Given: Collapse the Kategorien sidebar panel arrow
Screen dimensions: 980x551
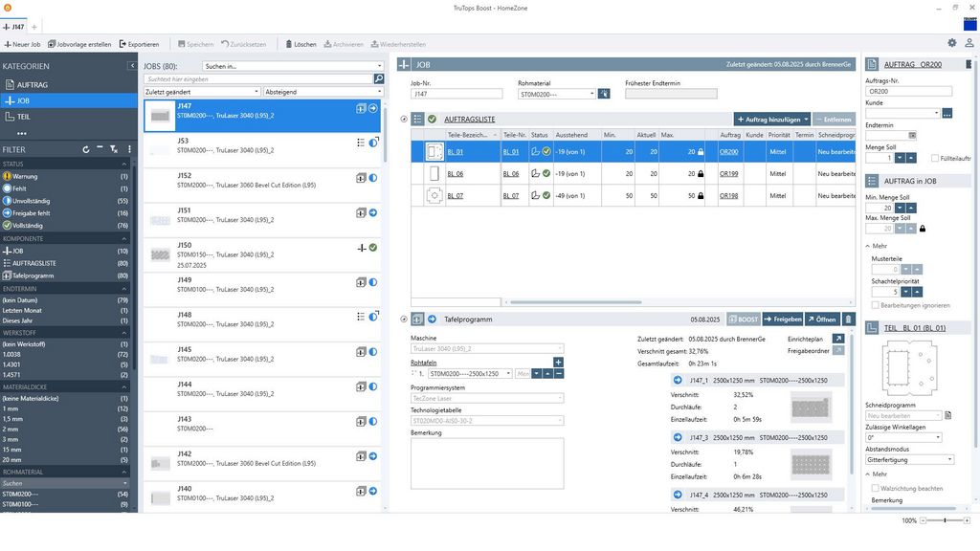Looking at the screenshot, I should [132, 66].
